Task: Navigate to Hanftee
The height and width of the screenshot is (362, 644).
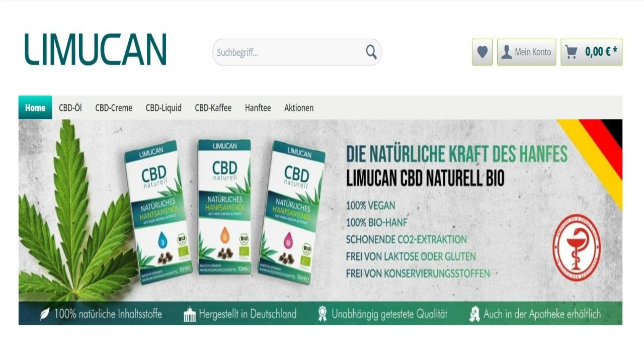Action: pyautogui.click(x=258, y=108)
